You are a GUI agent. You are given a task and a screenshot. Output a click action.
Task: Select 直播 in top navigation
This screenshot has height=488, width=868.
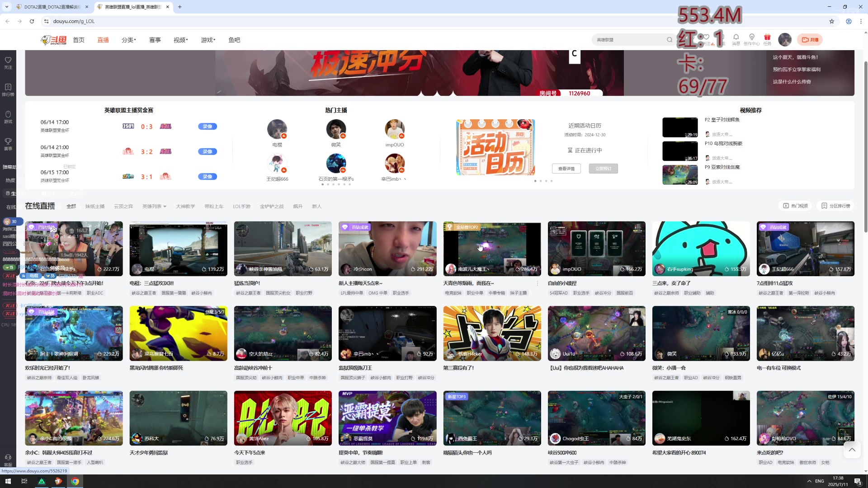coord(103,40)
